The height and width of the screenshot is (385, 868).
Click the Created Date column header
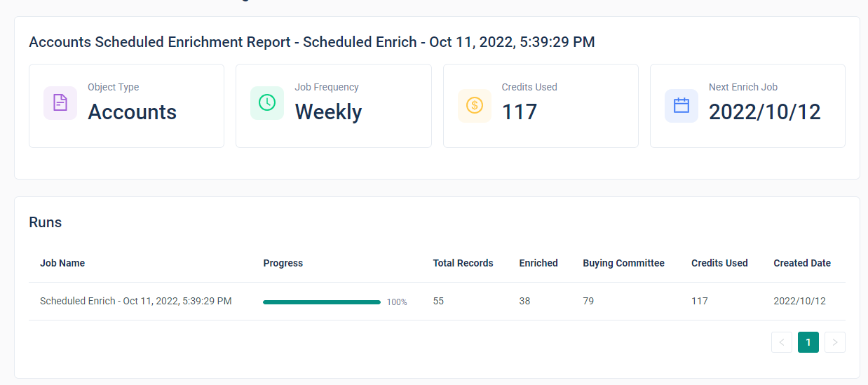[x=802, y=263]
